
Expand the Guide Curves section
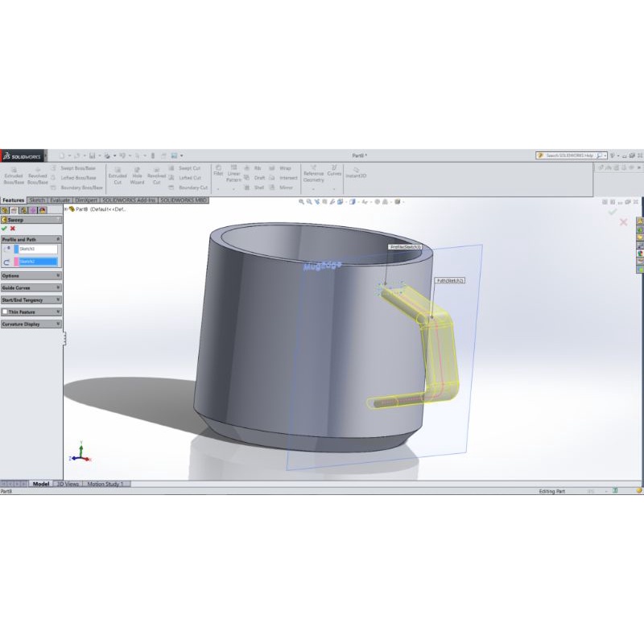pyautogui.click(x=31, y=287)
